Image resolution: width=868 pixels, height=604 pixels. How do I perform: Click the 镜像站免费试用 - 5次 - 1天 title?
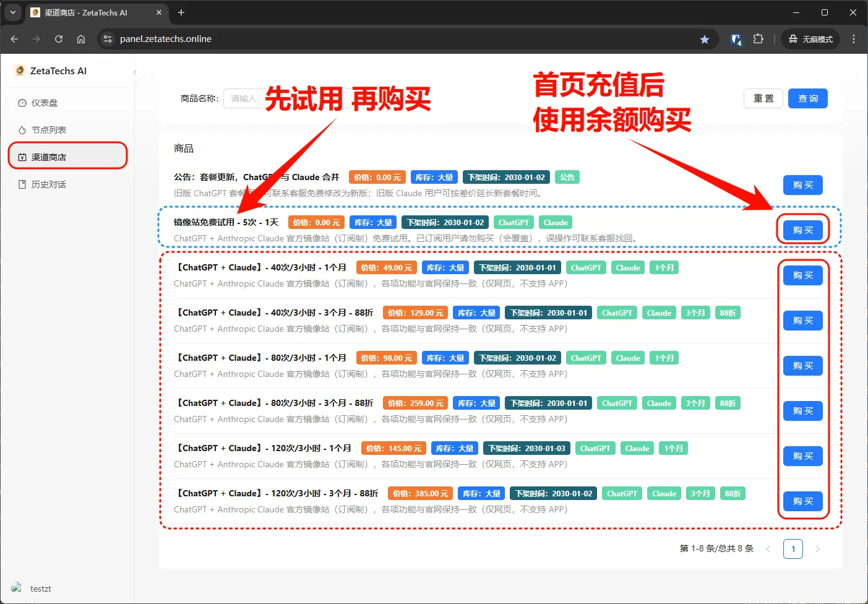tap(226, 222)
